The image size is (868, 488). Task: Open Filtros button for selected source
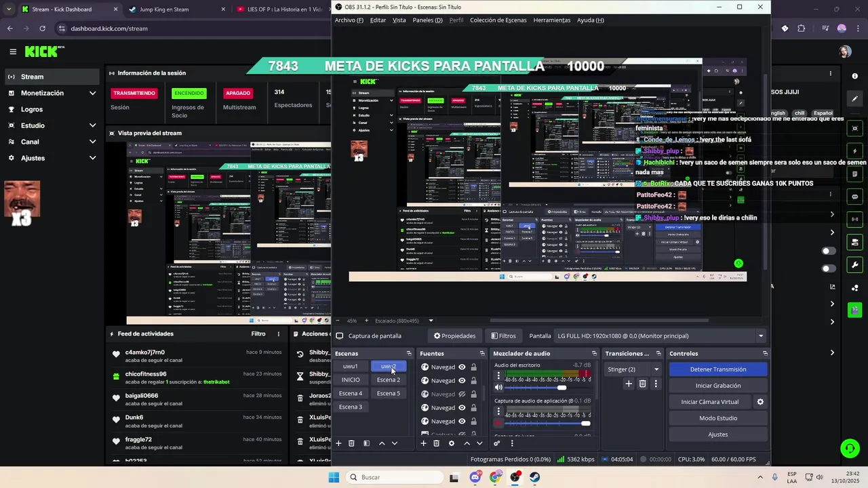pos(503,335)
